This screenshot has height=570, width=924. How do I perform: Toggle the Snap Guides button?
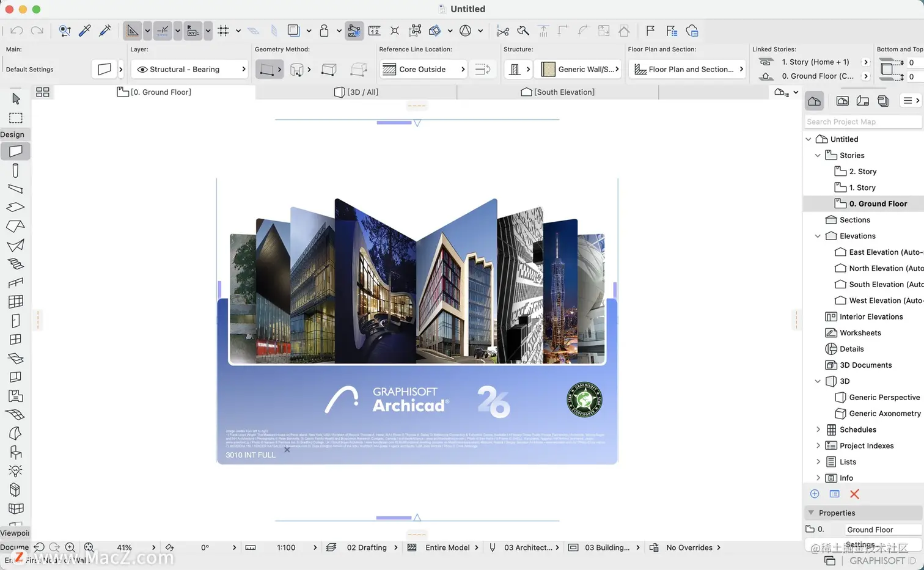pos(163,31)
